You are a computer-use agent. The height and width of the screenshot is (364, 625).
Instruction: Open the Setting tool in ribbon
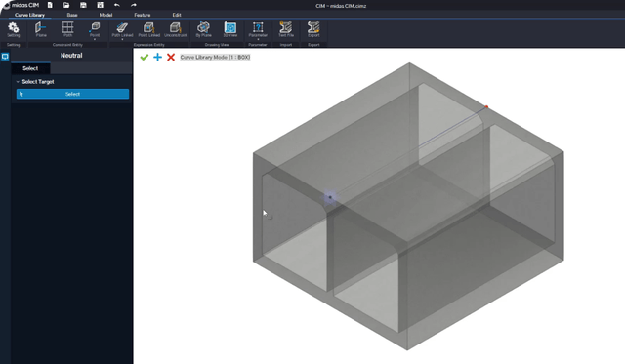(x=13, y=29)
